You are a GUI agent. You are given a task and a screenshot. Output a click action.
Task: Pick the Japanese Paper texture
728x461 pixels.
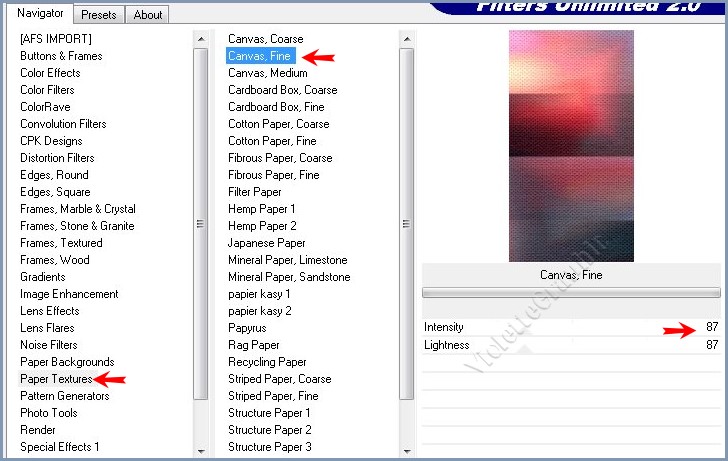[x=266, y=243]
